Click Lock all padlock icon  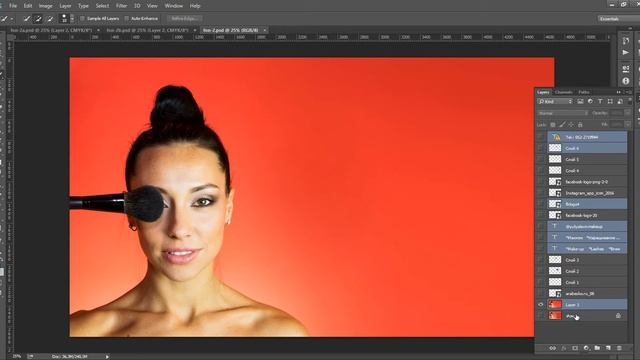[580, 124]
